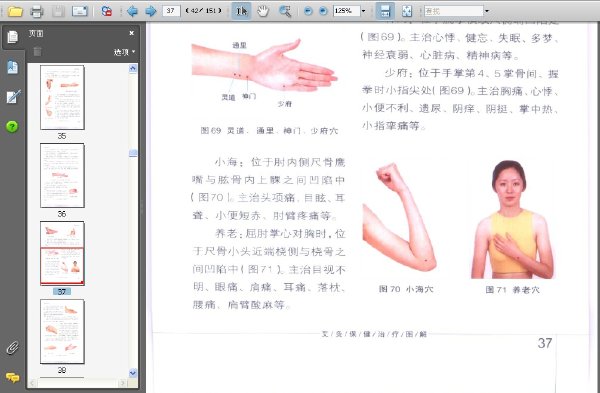Image resolution: width=600 pixels, height=393 pixels.
Task: Click the printed page number 37
Action: 545,343
